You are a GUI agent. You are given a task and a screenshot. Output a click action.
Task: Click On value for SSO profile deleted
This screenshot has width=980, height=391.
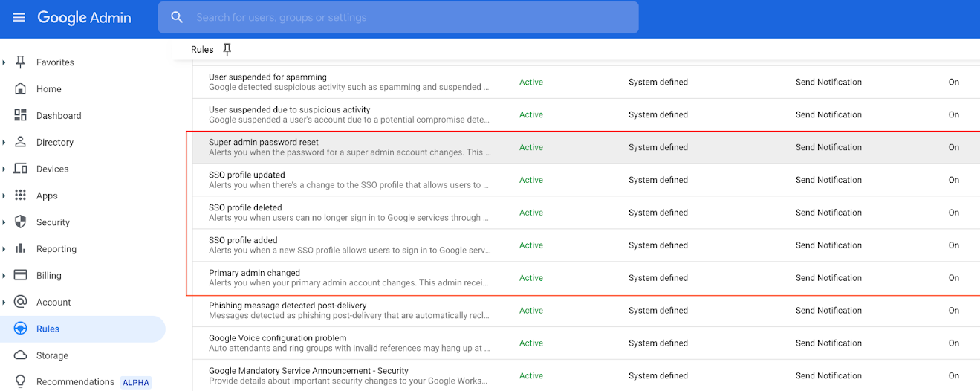click(x=953, y=213)
